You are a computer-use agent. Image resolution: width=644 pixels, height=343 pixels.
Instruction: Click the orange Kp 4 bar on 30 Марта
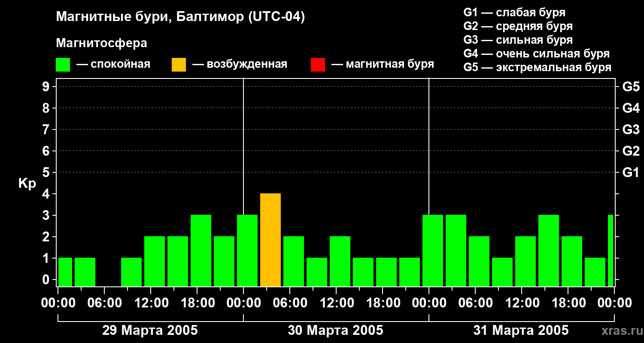[270, 240]
